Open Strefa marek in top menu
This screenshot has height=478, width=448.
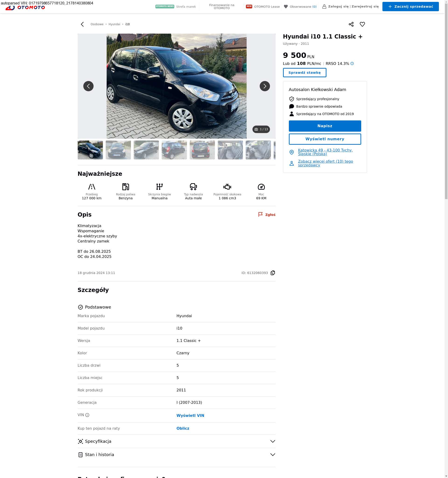(x=186, y=7)
